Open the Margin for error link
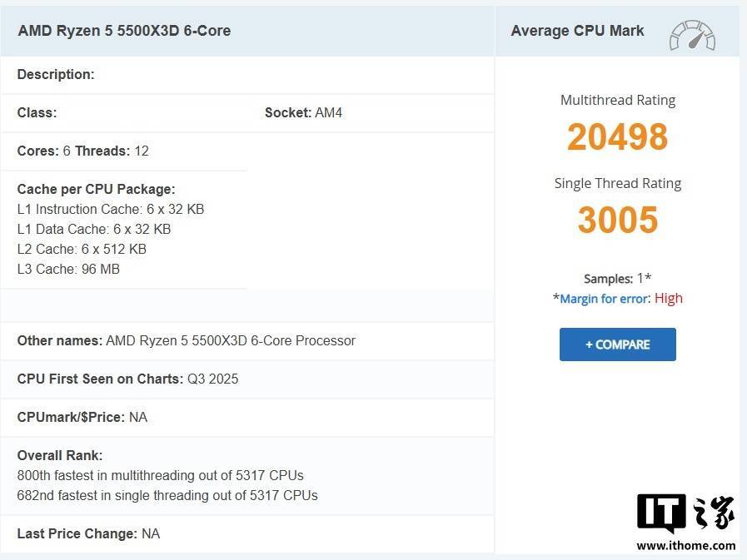 click(604, 299)
